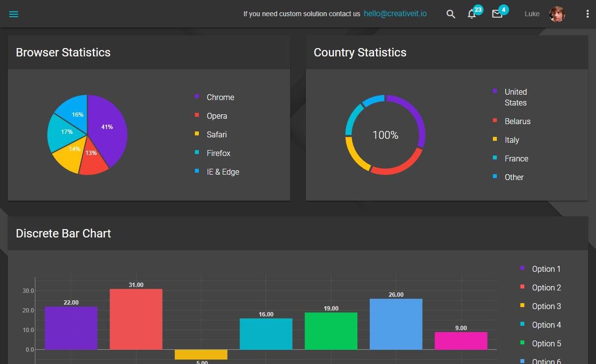Viewport: 596px width, 364px height.
Task: Click Luke's profile avatar
Action: 557,14
